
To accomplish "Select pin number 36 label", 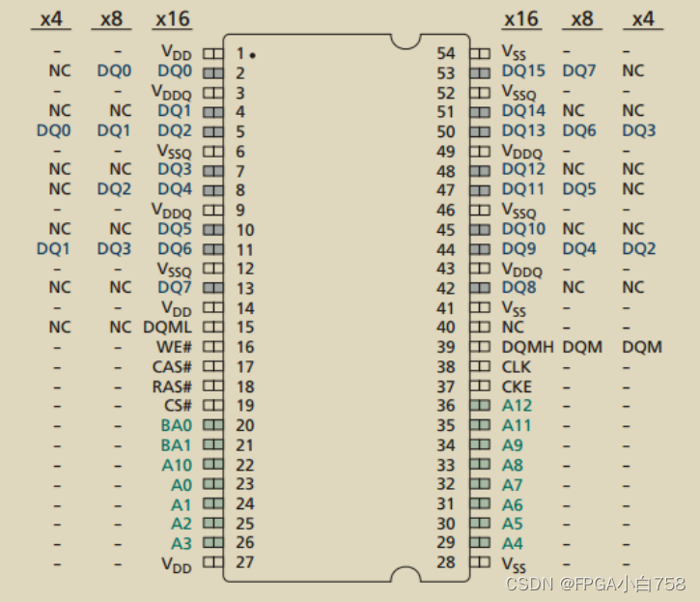I will (445, 405).
